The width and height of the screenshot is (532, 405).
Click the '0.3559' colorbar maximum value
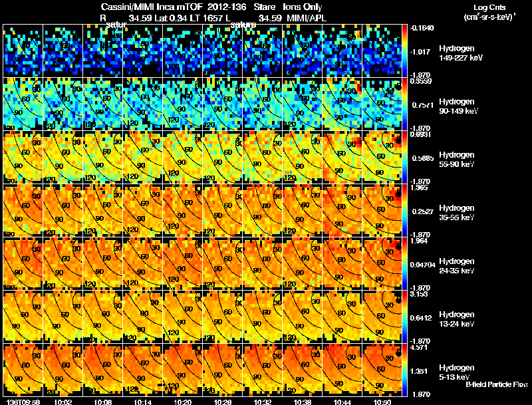coord(421,81)
